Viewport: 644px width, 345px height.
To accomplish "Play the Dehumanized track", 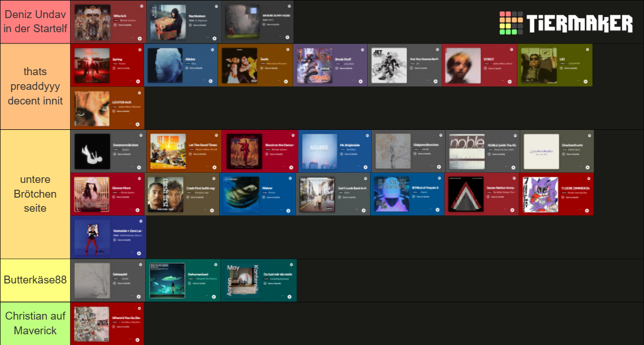I will (x=214, y=296).
